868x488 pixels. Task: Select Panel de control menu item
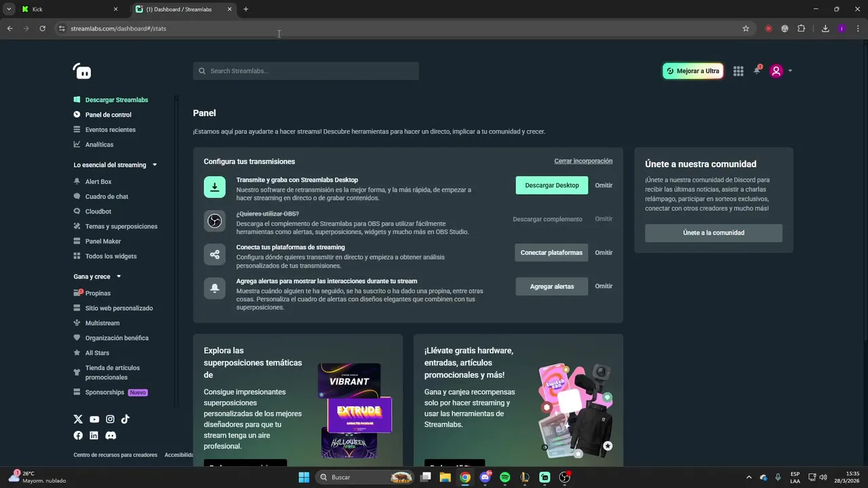pos(102,115)
